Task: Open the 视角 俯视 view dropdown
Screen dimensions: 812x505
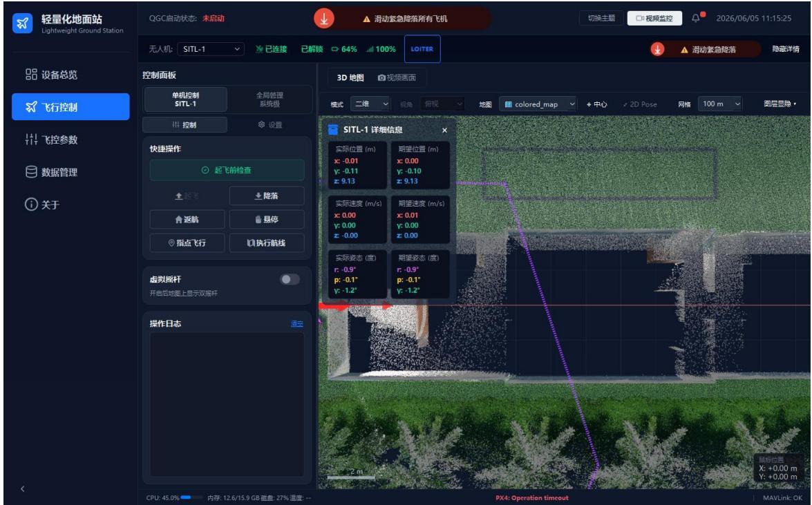Action: (x=442, y=104)
